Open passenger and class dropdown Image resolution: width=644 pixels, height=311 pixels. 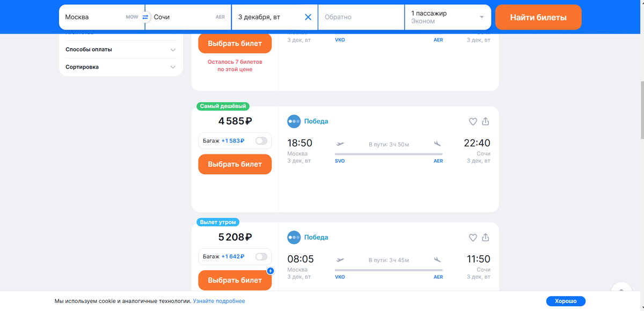pos(448,17)
